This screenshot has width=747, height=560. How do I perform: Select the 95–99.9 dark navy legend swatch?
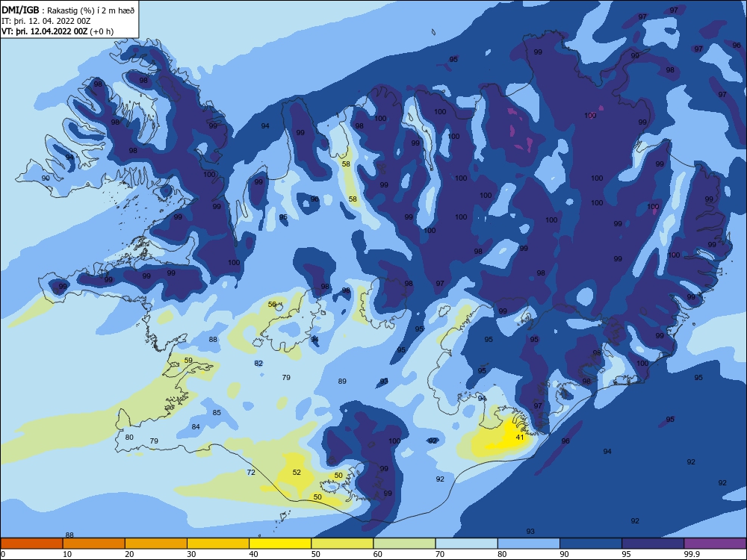(x=653, y=544)
